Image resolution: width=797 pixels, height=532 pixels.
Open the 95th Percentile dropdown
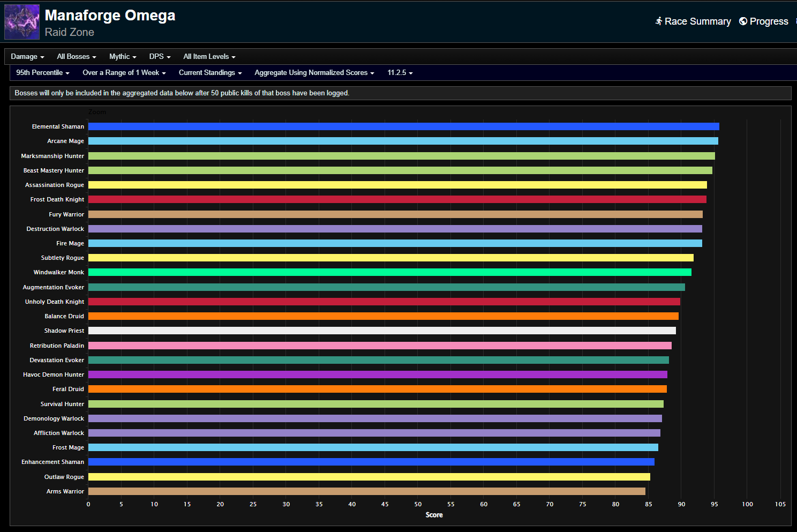coord(42,72)
